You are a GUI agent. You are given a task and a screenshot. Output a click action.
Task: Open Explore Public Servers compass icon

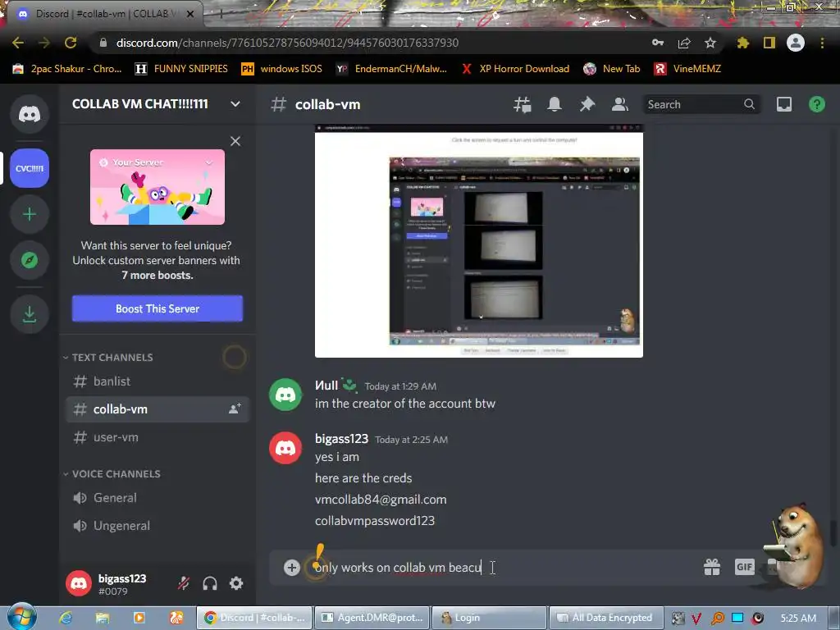click(30, 260)
